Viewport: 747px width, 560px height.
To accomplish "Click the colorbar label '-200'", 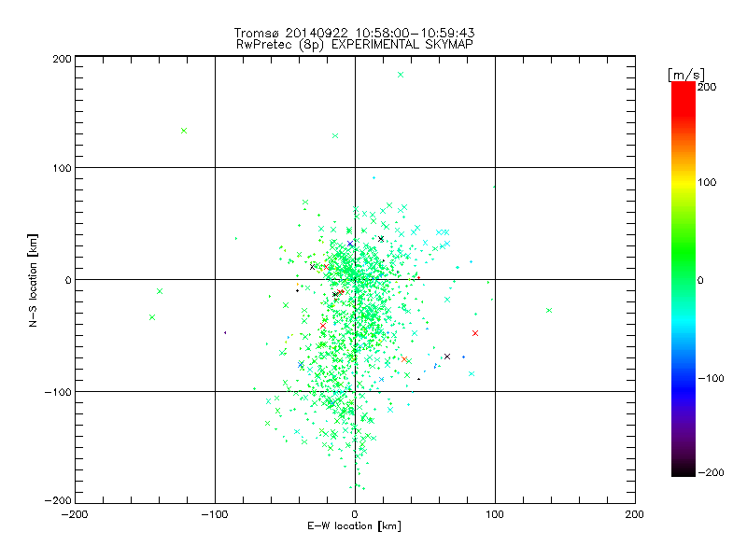I will click(711, 472).
